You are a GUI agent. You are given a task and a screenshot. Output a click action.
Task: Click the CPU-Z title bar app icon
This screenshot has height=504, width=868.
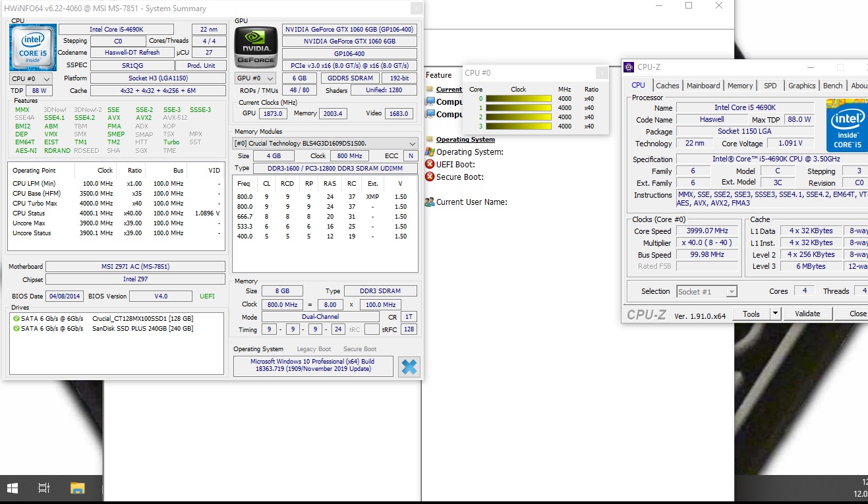(x=629, y=67)
